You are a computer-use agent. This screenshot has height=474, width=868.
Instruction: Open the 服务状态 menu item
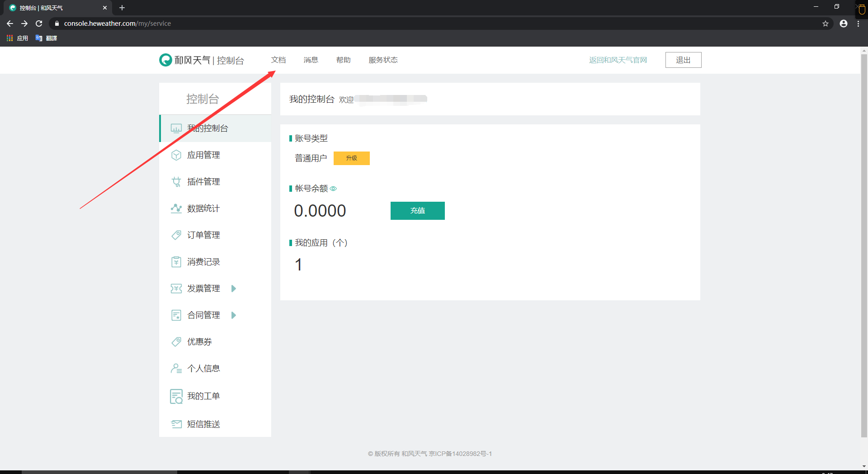383,60
